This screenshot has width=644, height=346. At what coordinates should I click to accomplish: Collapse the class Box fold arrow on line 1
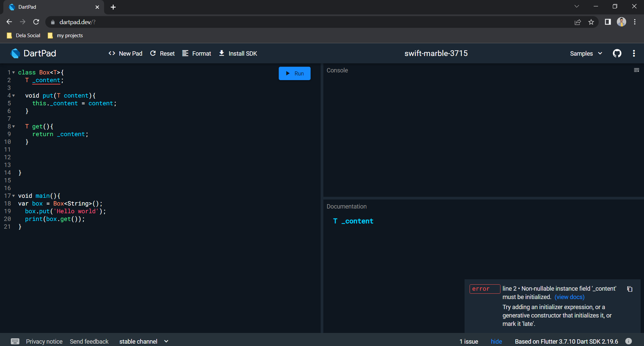(x=13, y=72)
